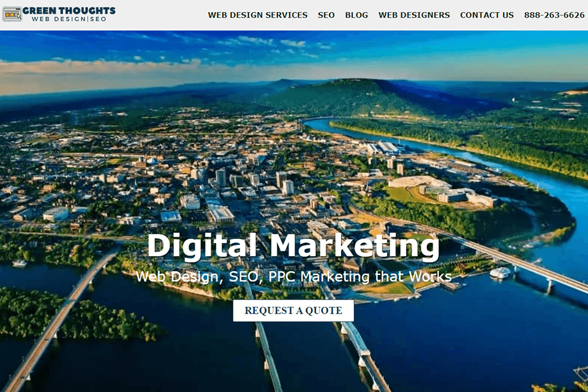Click the word Marketing in the headline

click(x=355, y=246)
